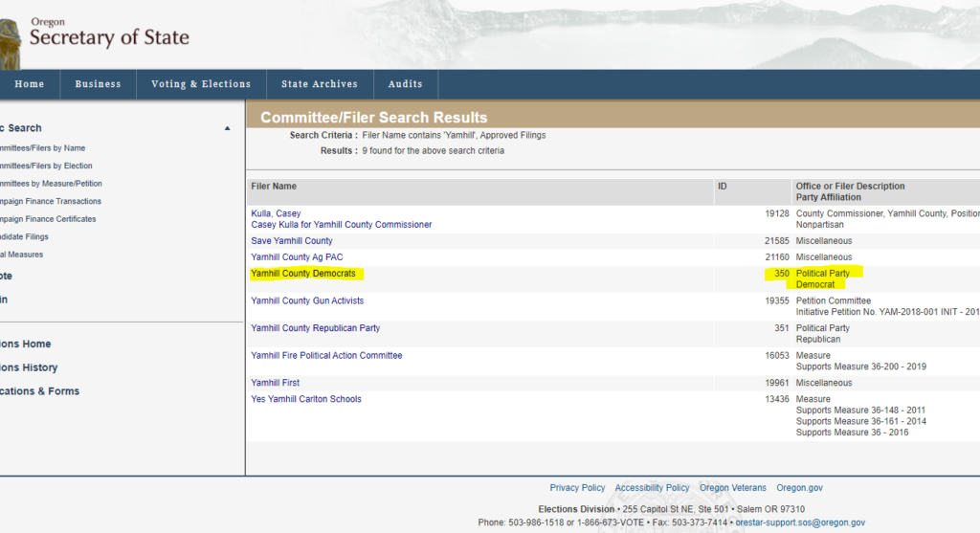Image resolution: width=980 pixels, height=533 pixels.
Task: Select ID value 19355
Action: pyautogui.click(x=777, y=301)
